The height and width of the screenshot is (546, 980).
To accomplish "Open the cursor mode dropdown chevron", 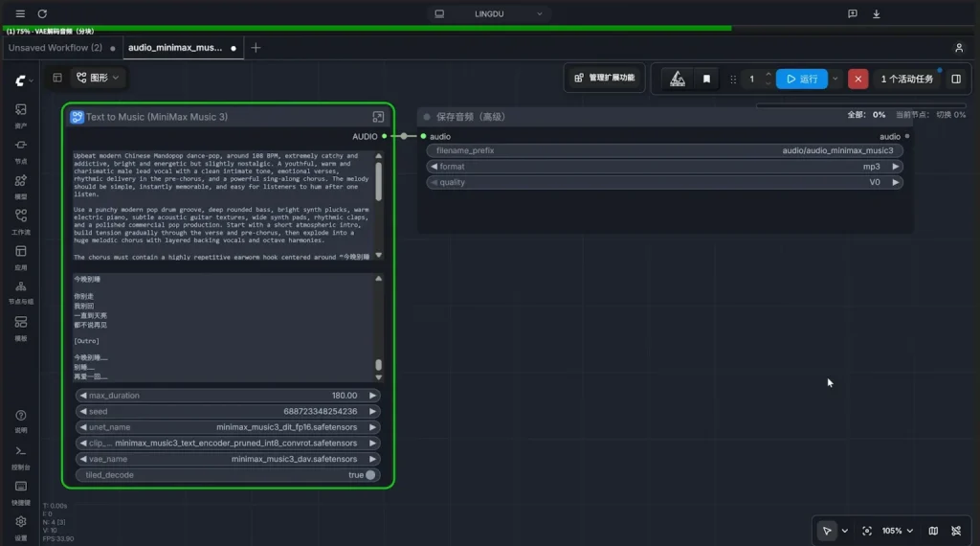I will pyautogui.click(x=844, y=531).
